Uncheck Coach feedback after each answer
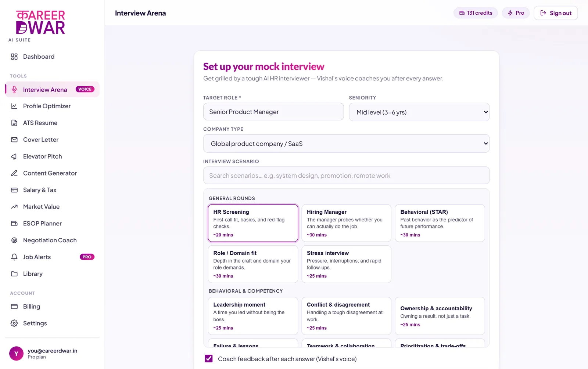588x369 pixels. pyautogui.click(x=209, y=359)
